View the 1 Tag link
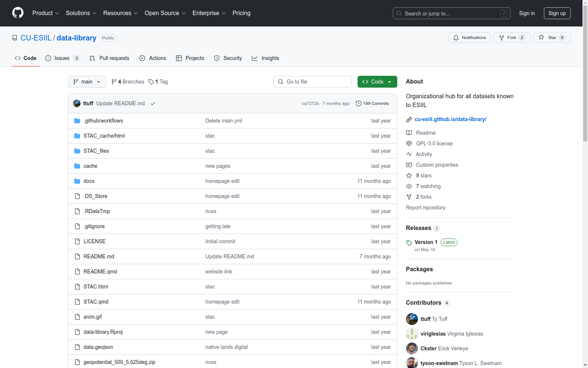Screen dimensions: 588x368 click(x=158, y=82)
